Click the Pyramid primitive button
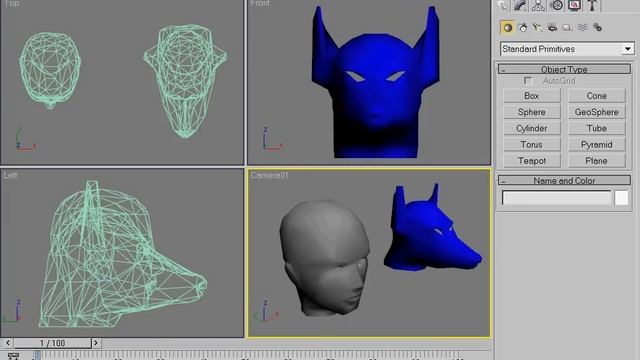640x360 pixels. tap(596, 144)
